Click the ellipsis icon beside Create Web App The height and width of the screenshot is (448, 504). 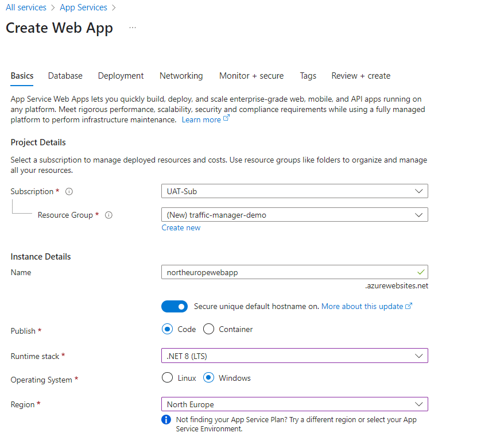133,28
